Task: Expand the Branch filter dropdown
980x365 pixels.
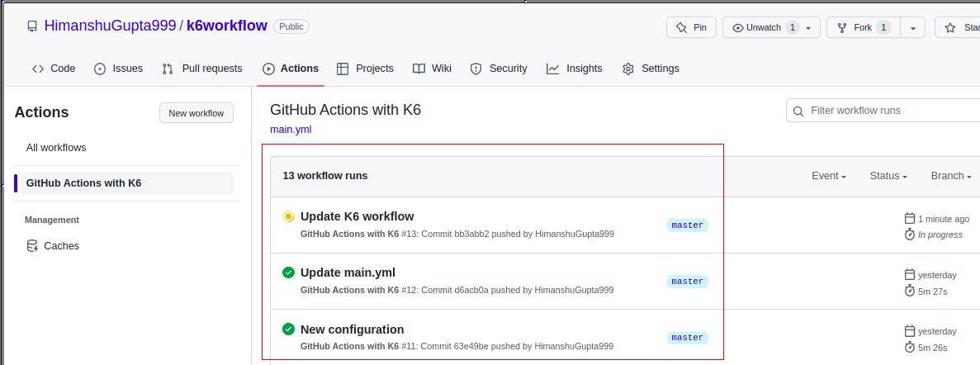Action: (x=950, y=176)
